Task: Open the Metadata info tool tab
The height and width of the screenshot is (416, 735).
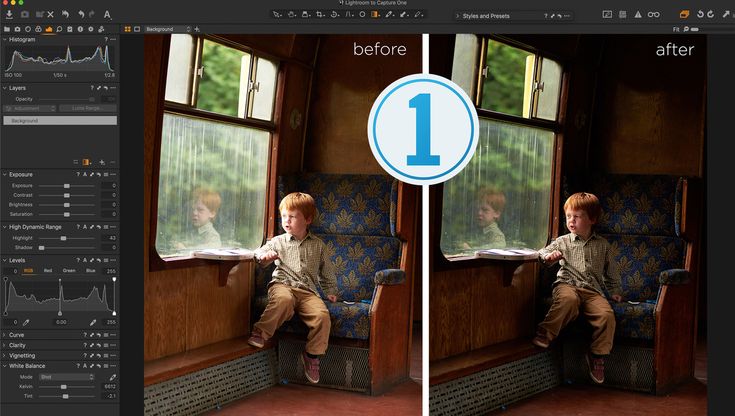Action: coord(80,29)
